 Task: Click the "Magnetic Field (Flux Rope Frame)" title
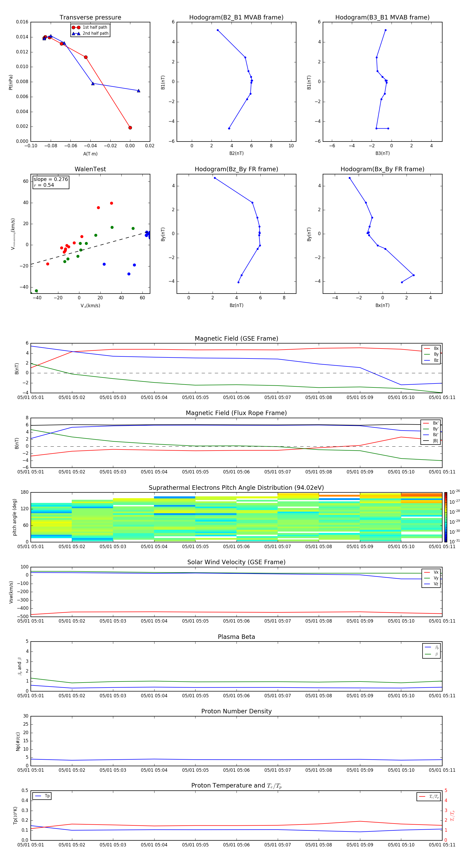coord(236,413)
